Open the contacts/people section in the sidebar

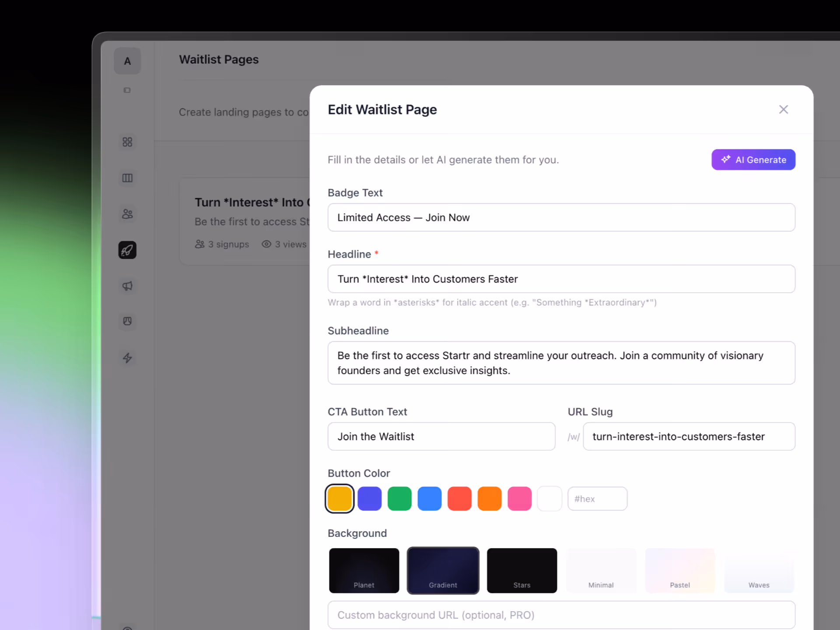click(x=127, y=214)
